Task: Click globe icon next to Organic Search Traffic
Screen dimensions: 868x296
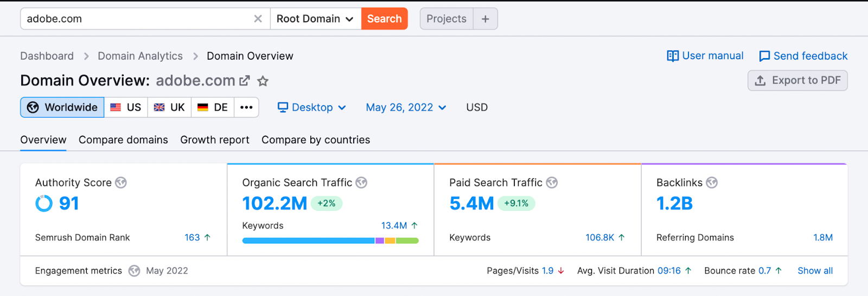Action: click(361, 183)
